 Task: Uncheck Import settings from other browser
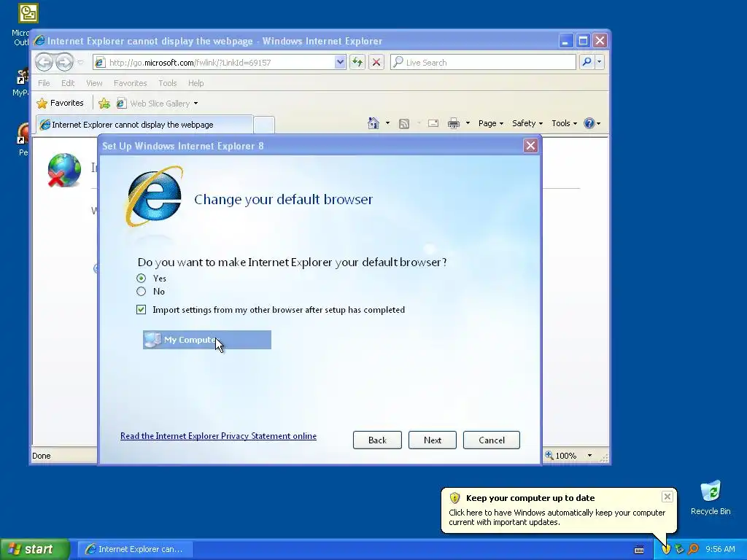point(141,309)
